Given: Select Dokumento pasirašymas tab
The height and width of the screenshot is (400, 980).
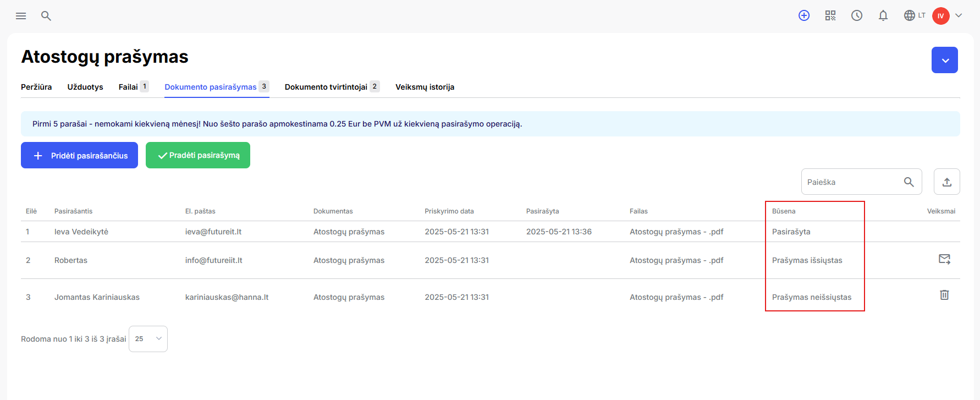Looking at the screenshot, I should [x=217, y=87].
